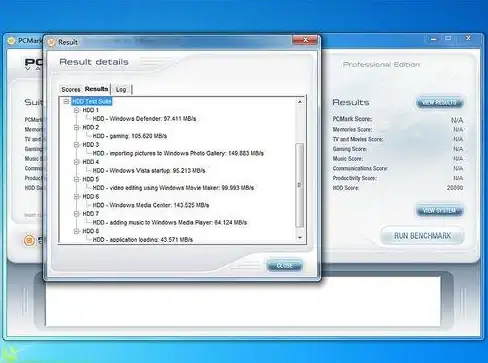Select adding music to Windows Media Player result
488x363 pixels.
pos(170,222)
